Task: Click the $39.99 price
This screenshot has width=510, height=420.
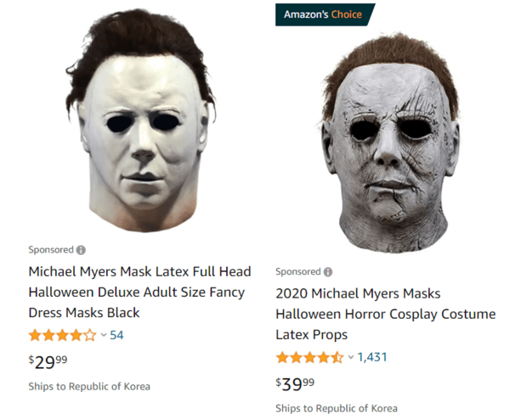Action: pyautogui.click(x=295, y=384)
